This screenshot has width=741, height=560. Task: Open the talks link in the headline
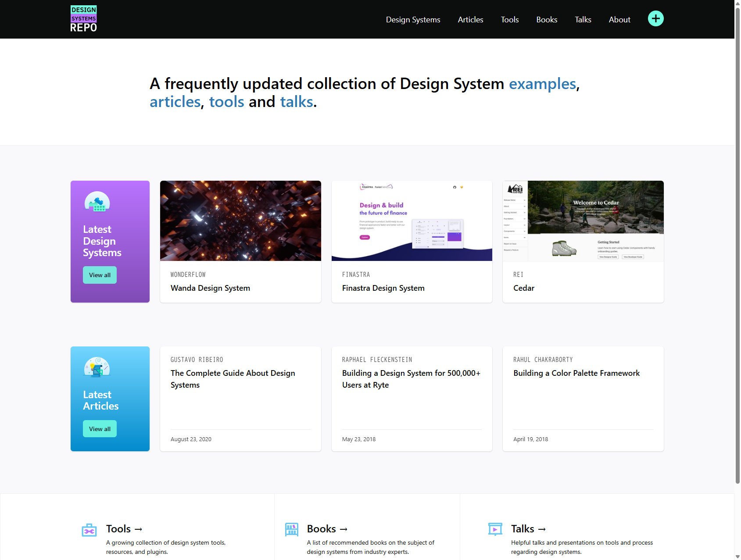297,101
